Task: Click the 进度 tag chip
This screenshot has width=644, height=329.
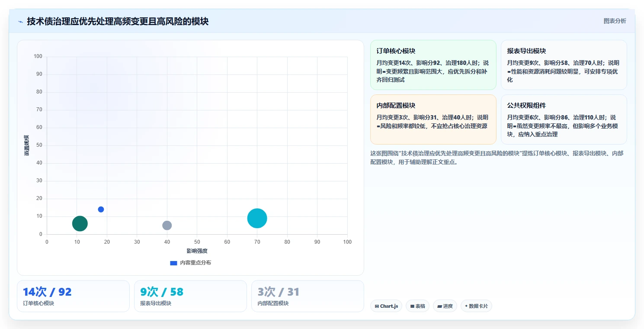Action: (445, 306)
